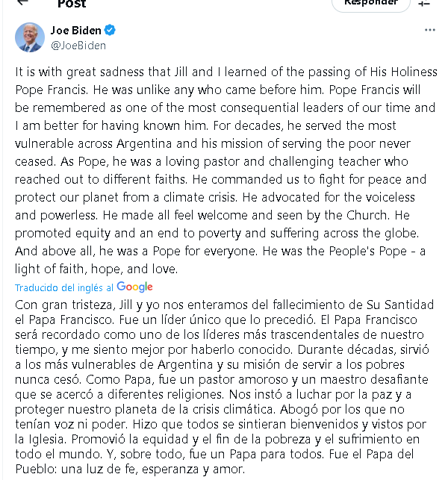
Task: Open the reply filter icon beside Responder
Action: tap(424, 3)
